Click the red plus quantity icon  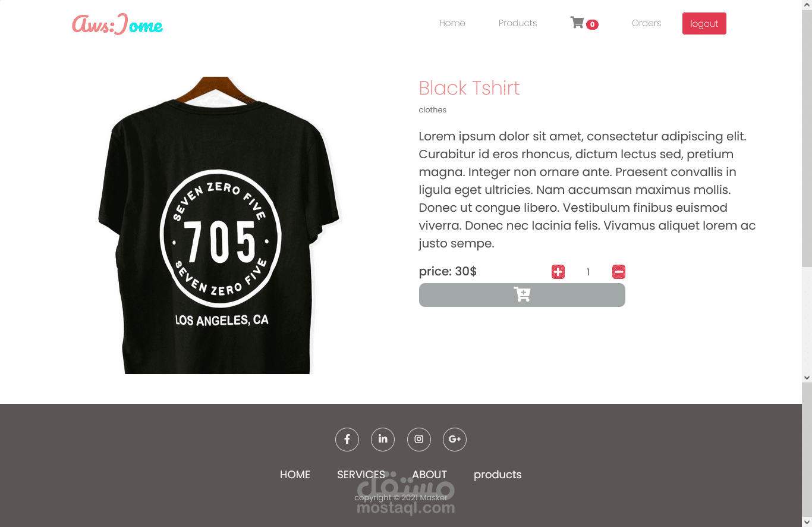[558, 272]
